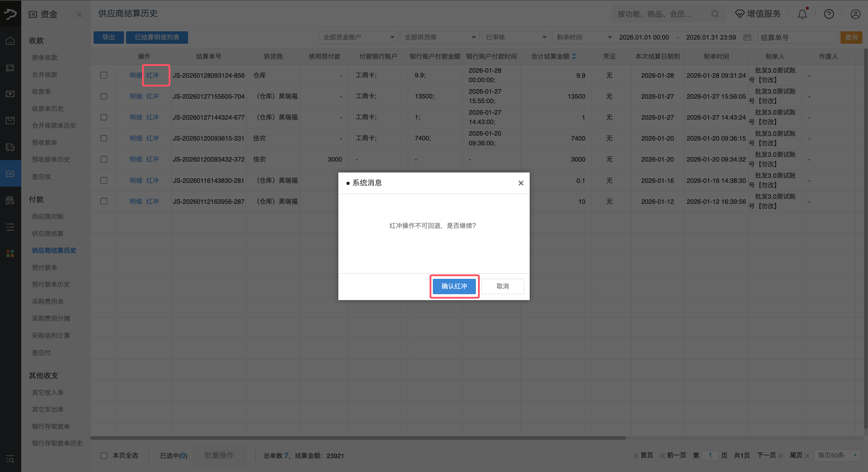Expand the 全部资金账户 dropdown
868x472 pixels.
coord(358,38)
